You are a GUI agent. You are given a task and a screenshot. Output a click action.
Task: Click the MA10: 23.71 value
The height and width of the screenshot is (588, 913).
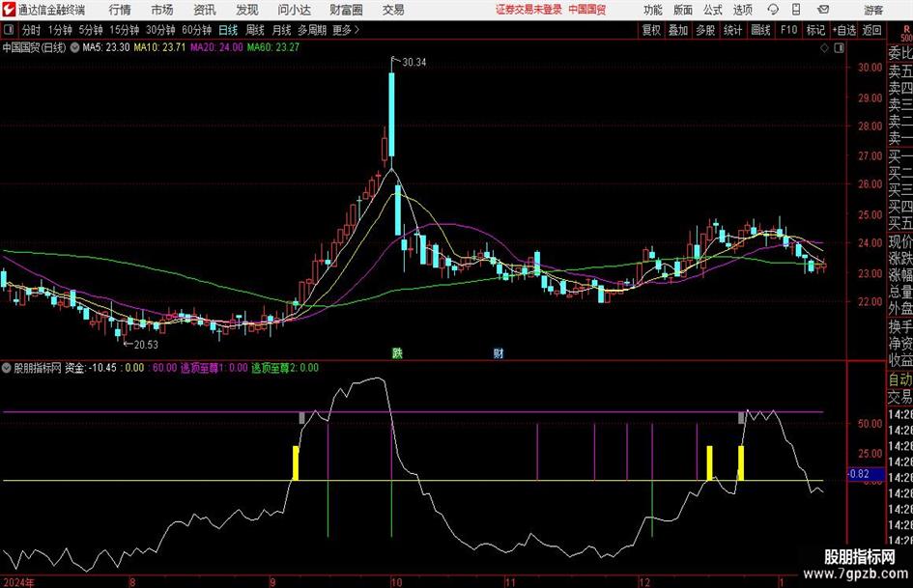(x=159, y=47)
